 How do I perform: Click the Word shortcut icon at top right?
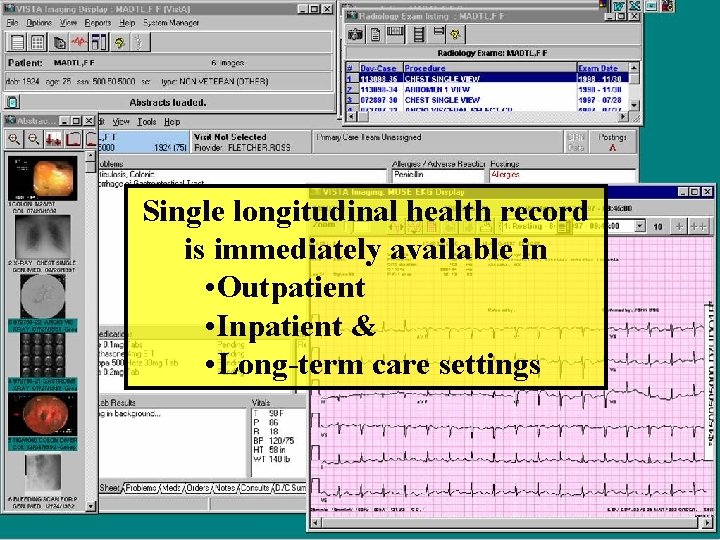619,6
